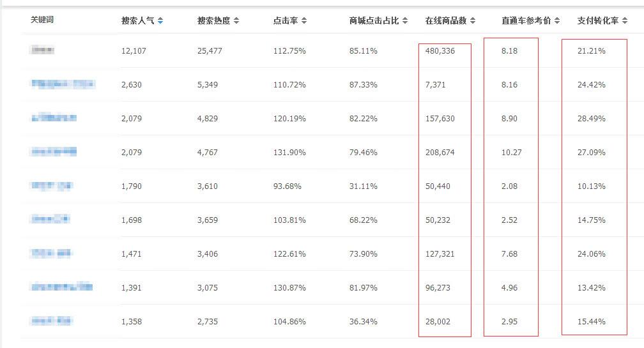This screenshot has height=348, width=644.
Task: Open the keyword in the 1,358 popularity row
Action: 51,321
